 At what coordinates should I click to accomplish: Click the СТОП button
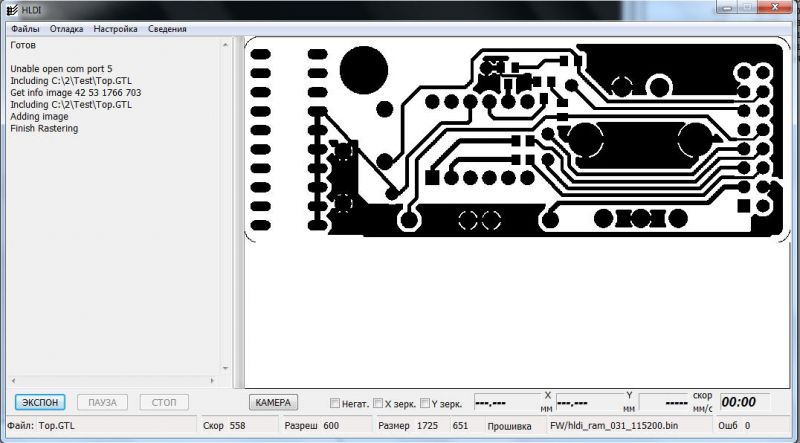(164, 402)
